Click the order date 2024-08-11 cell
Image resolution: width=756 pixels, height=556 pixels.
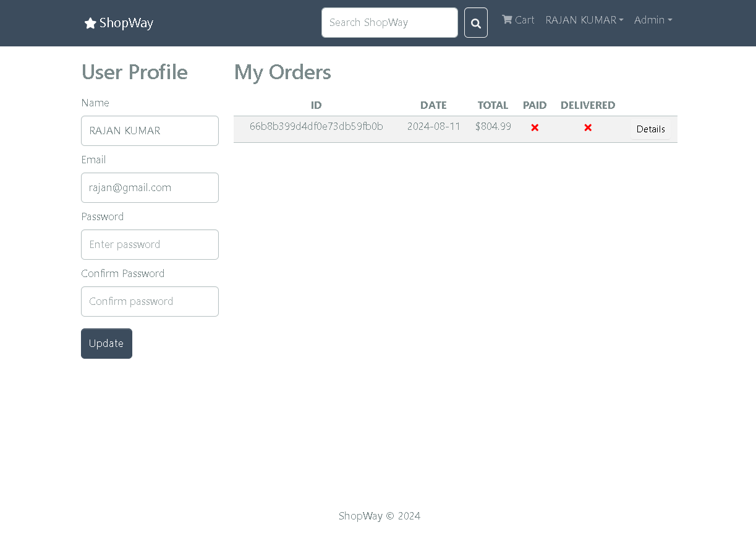click(x=434, y=126)
